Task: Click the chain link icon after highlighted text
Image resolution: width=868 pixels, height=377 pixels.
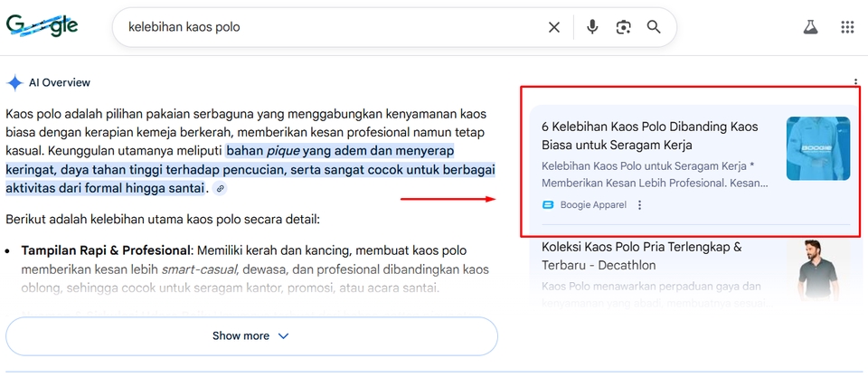Action: [x=221, y=189]
